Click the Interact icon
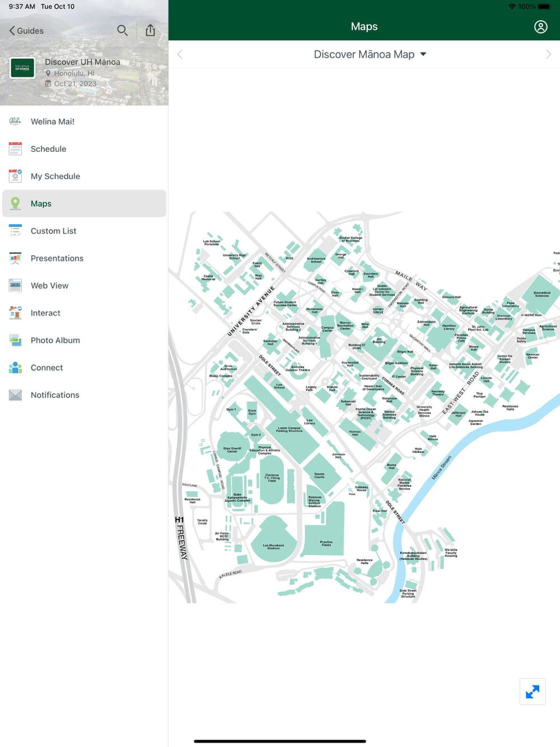This screenshot has height=747, width=560. tap(15, 312)
